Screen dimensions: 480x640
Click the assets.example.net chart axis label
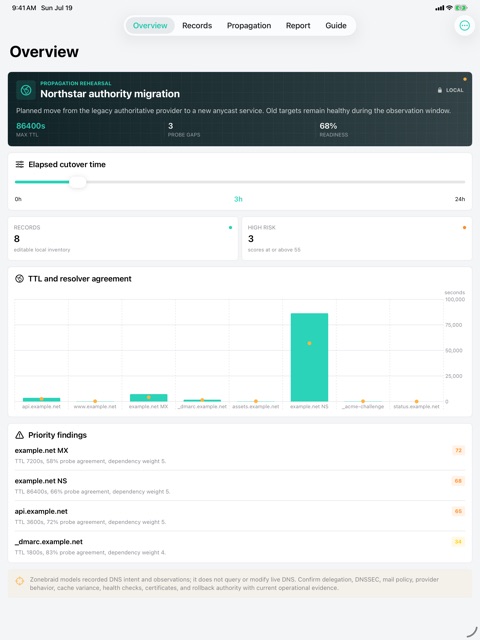[256, 407]
